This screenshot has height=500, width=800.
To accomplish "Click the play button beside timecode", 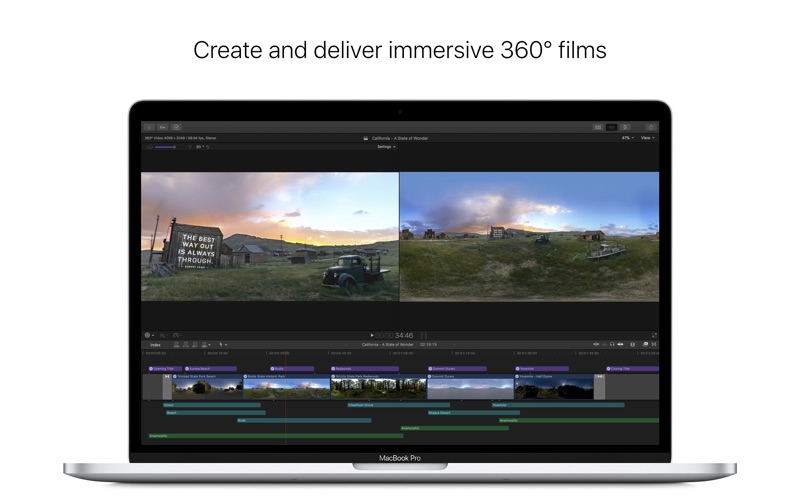I will 372,335.
